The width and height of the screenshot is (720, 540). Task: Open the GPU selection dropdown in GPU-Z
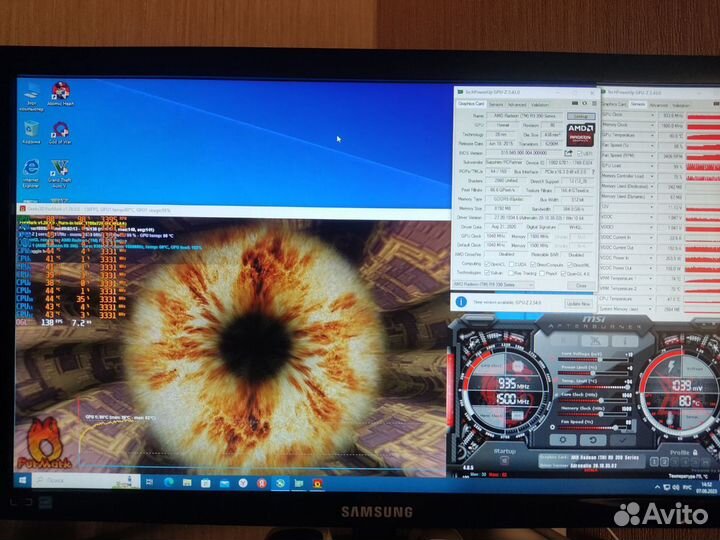tap(493, 285)
